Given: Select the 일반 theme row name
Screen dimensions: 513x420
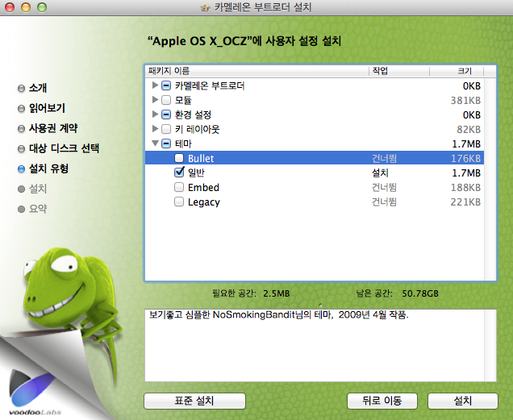Looking at the screenshot, I should 196,173.
